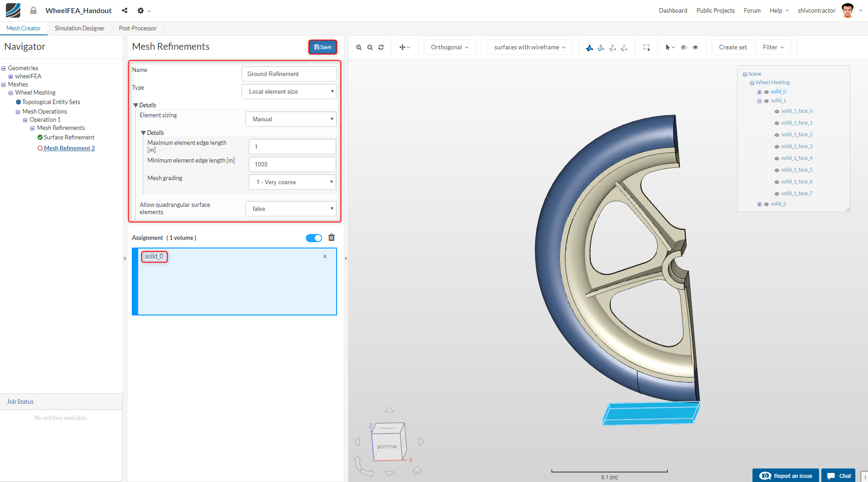The width and height of the screenshot is (868, 482).
Task: Click the home view icon near cube
Action: click(x=417, y=471)
